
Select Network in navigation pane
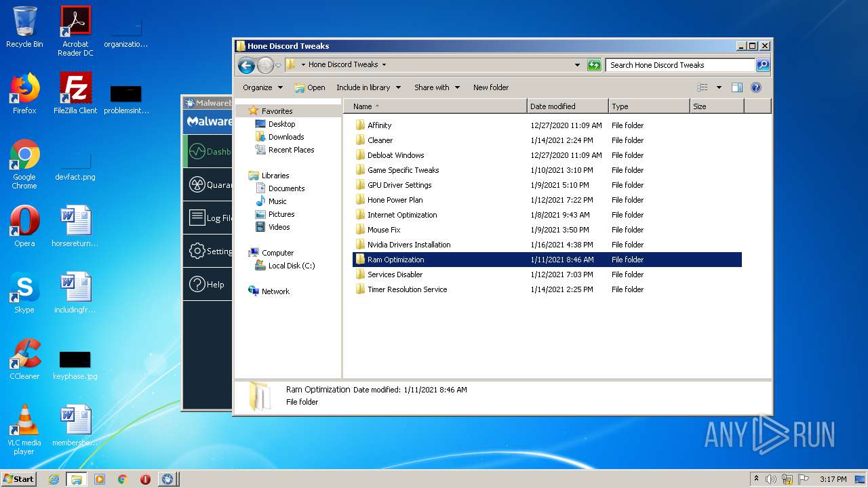[275, 291]
